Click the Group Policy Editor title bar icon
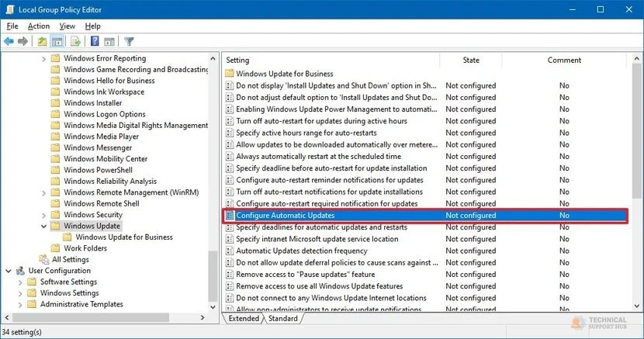This screenshot has height=339, width=644. click(x=10, y=9)
